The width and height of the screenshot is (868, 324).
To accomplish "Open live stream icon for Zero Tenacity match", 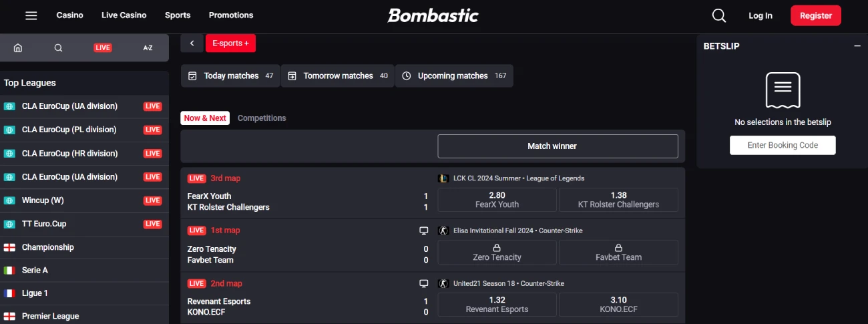I will pos(423,230).
